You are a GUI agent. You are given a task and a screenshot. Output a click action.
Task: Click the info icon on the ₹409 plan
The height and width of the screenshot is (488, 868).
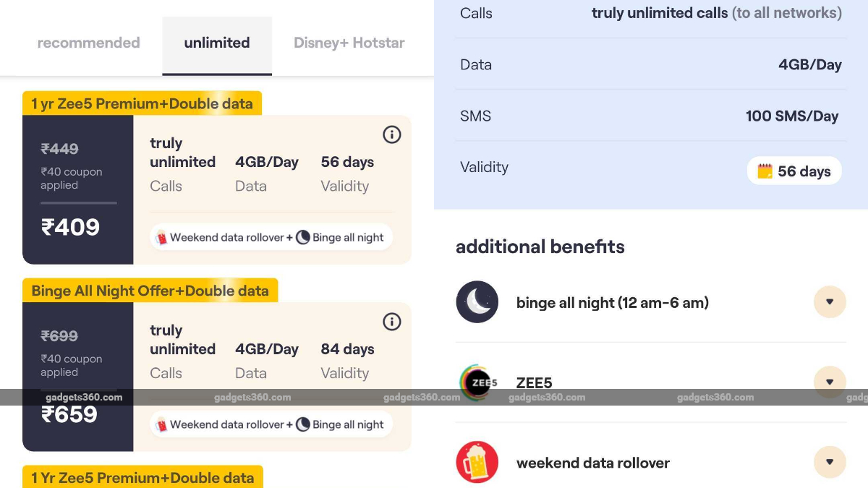click(391, 134)
